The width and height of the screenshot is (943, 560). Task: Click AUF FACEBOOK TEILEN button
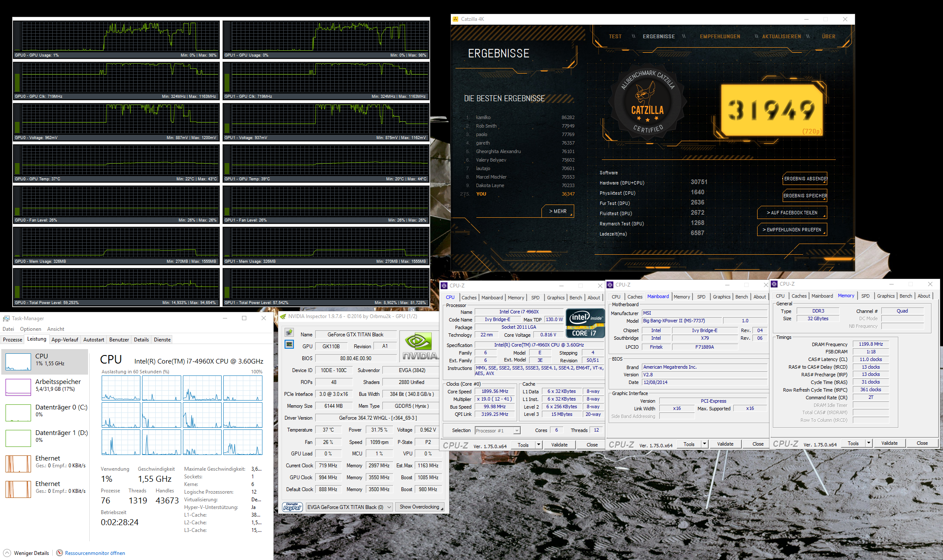pos(792,213)
